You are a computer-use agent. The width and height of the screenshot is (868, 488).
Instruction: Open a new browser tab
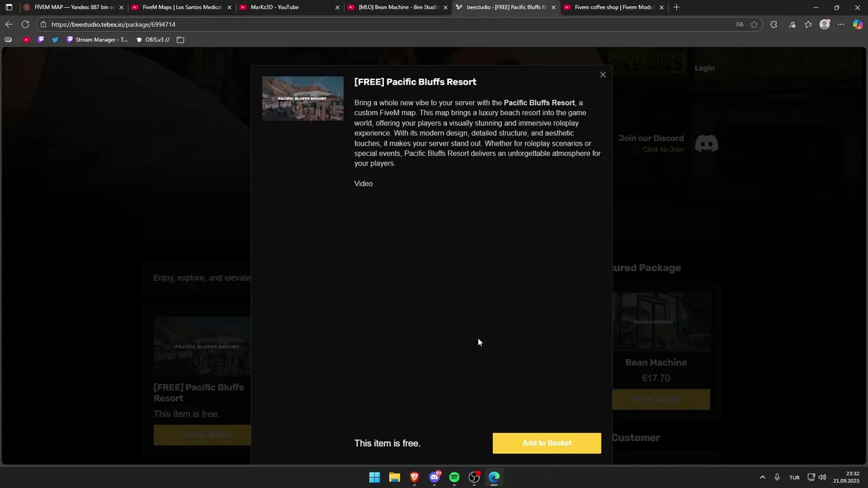676,7
